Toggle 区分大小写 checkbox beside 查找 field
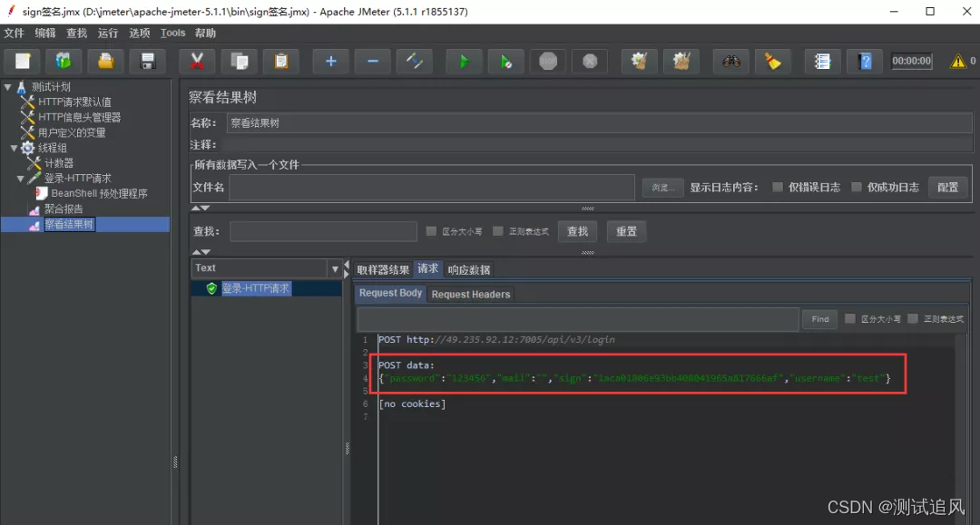Screen dimensions: 980x525 (x=431, y=231)
